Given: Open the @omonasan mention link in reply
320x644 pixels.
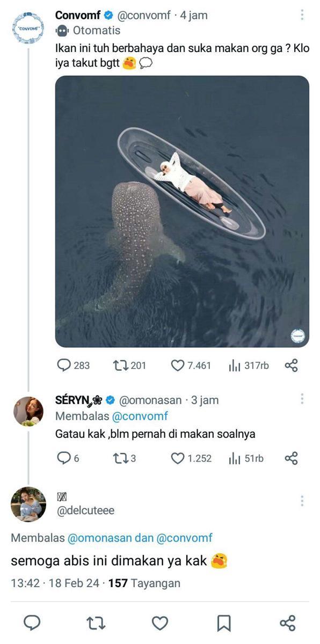Looking at the screenshot, I should [103, 538].
